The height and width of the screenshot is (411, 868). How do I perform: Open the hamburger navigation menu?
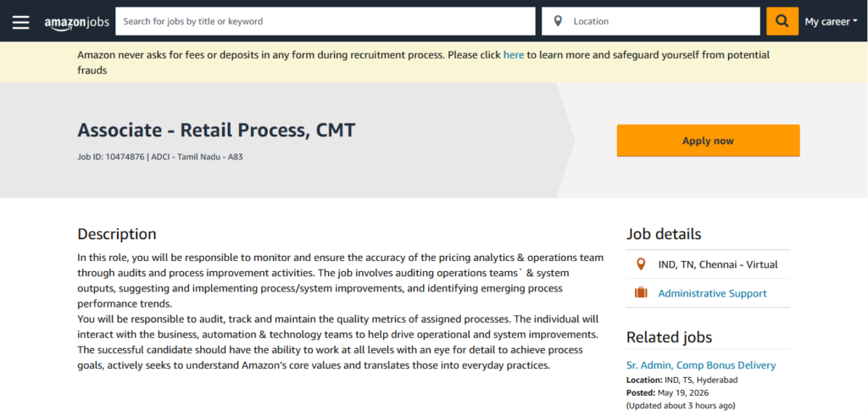coord(21,21)
